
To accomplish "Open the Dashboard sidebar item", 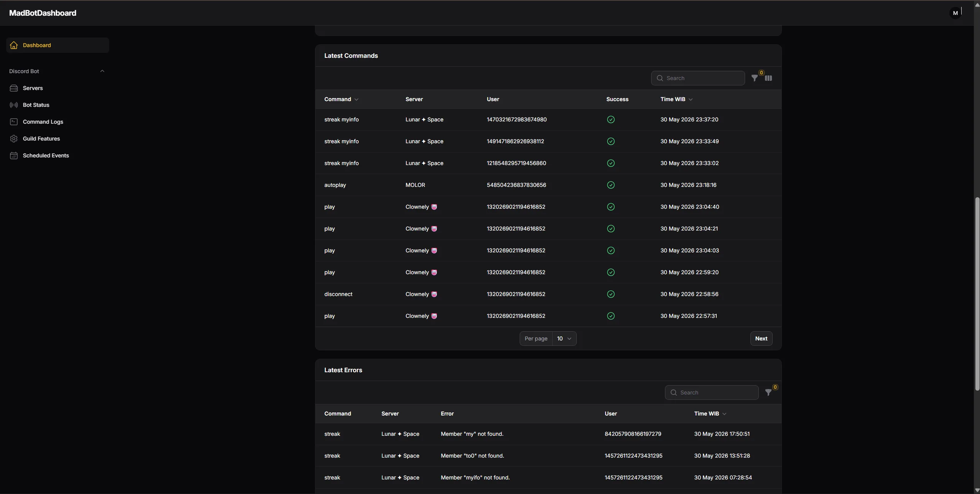I will coord(57,45).
